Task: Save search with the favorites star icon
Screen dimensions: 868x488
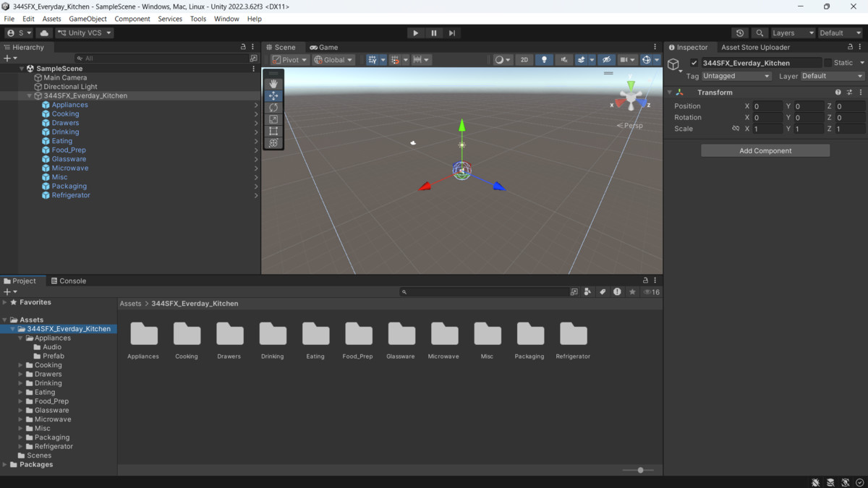Action: [x=632, y=292]
